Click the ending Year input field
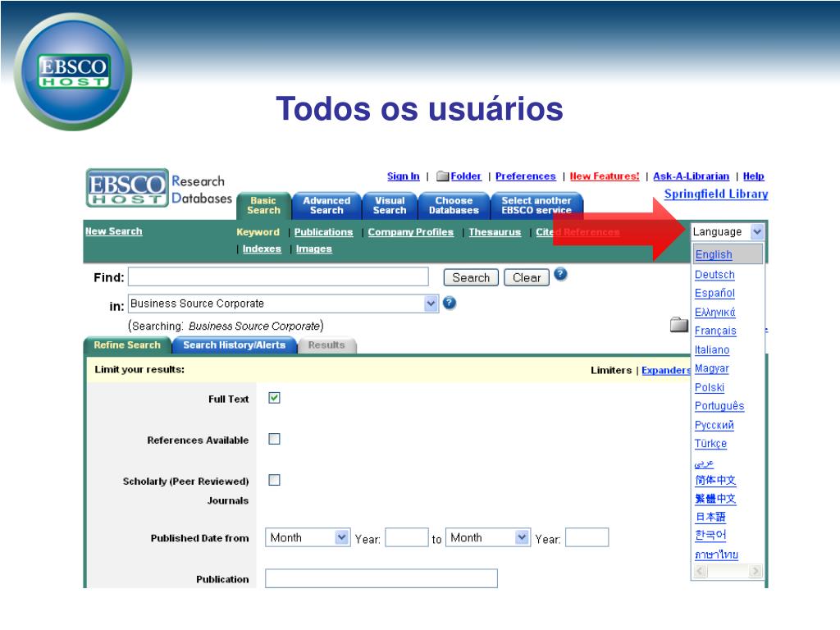The width and height of the screenshot is (840, 630). [587, 537]
